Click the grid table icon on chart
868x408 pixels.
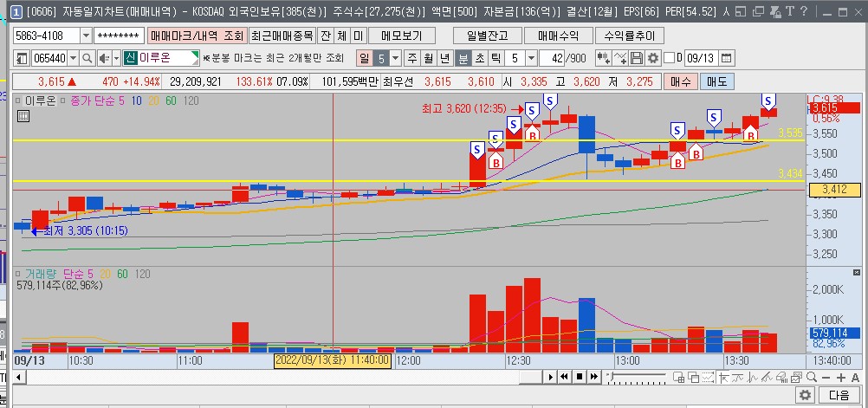pyautogui.click(x=23, y=116)
